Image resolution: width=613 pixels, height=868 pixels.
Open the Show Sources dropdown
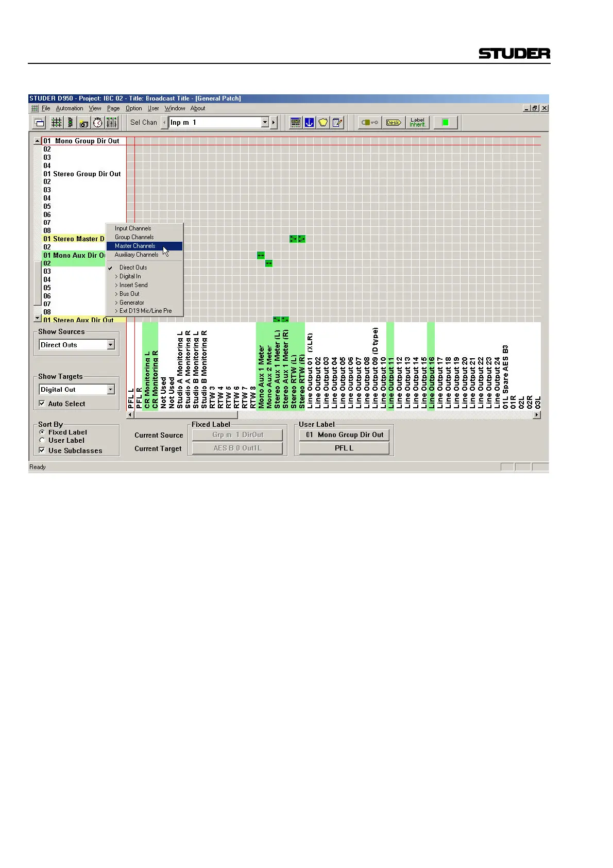111,345
